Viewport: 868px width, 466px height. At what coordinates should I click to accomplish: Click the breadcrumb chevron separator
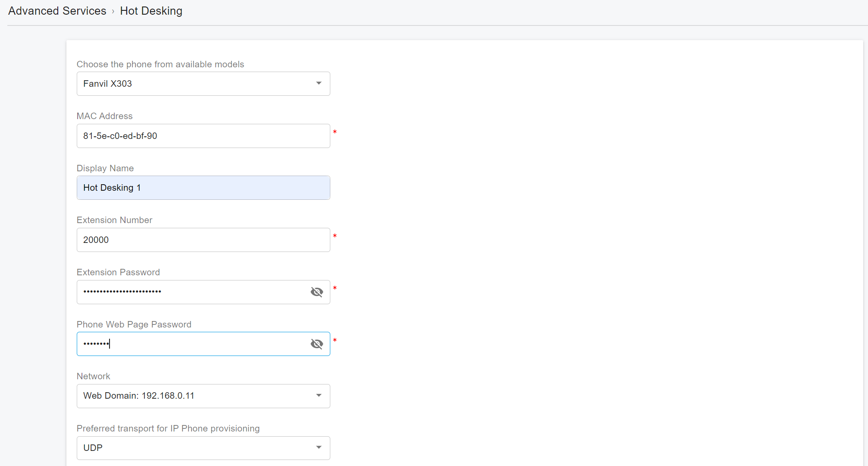pos(113,12)
